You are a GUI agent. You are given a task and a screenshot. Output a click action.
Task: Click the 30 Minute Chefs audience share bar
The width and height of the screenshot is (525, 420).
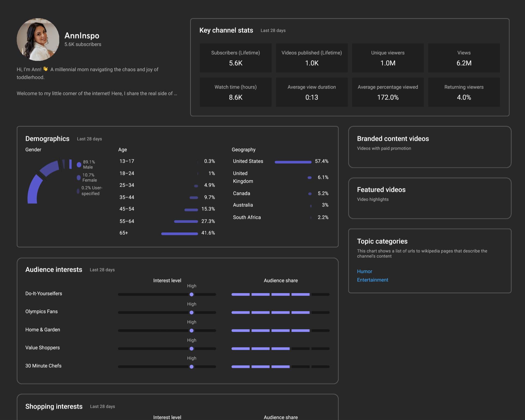[x=281, y=367]
